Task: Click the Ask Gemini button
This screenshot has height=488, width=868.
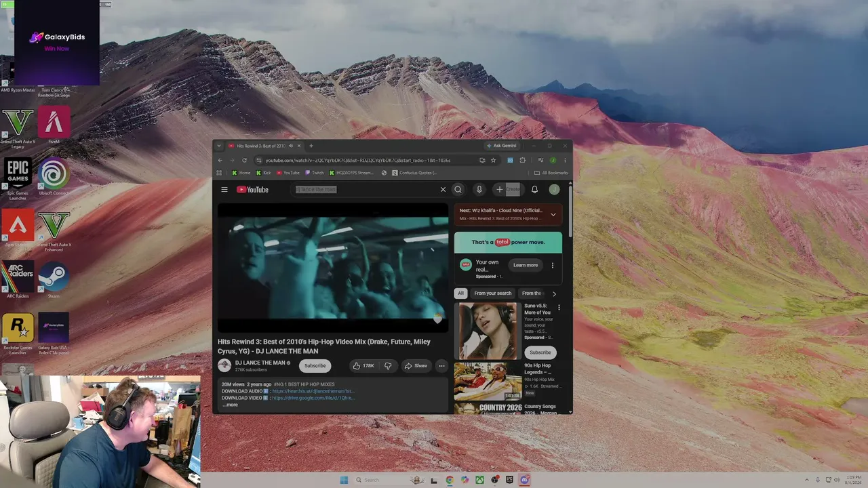Action: (x=502, y=146)
